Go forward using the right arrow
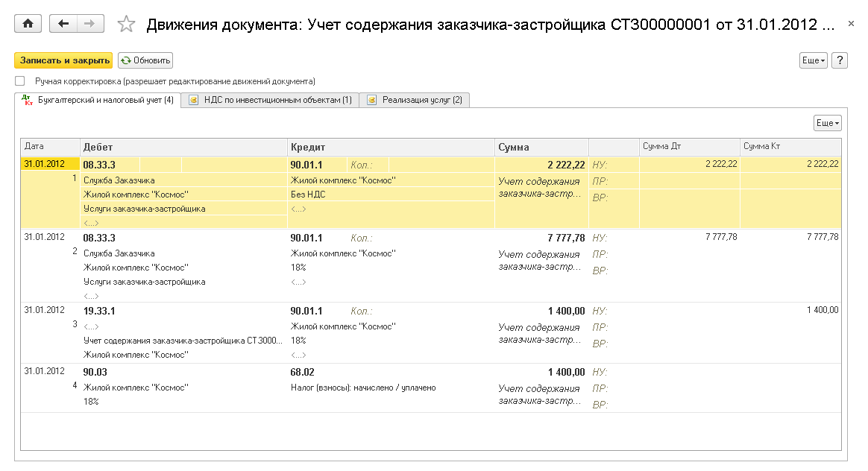Screen dimensions: 868x471 89,24
